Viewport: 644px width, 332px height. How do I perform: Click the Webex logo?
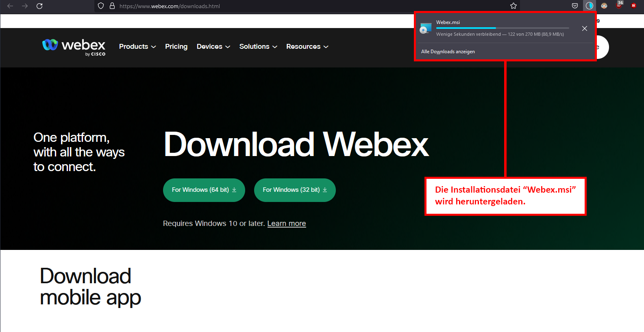[74, 47]
